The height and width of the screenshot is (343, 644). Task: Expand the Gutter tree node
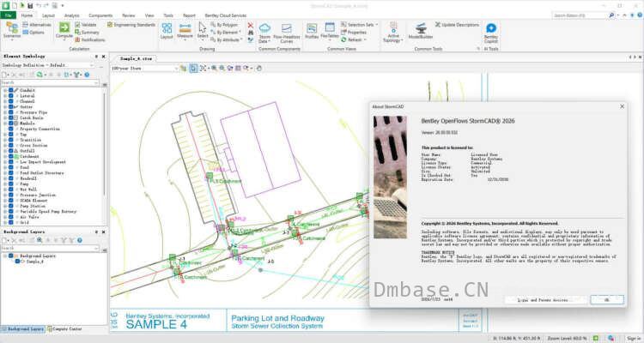5,106
